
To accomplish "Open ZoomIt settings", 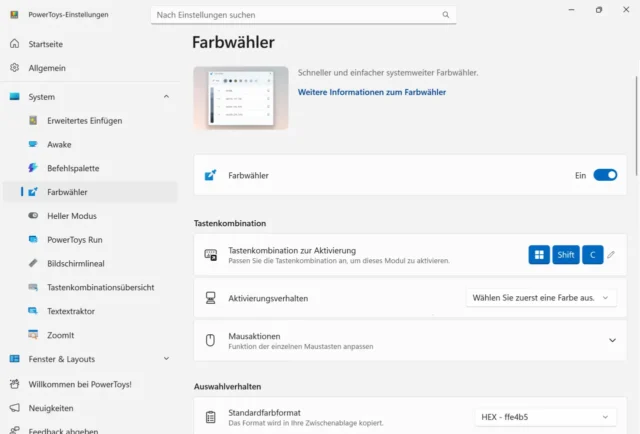I will click(x=60, y=335).
